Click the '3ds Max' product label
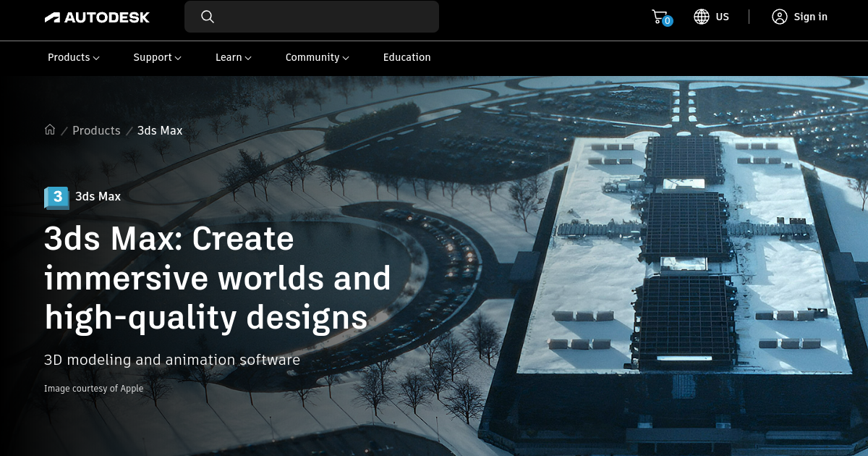 [98, 196]
